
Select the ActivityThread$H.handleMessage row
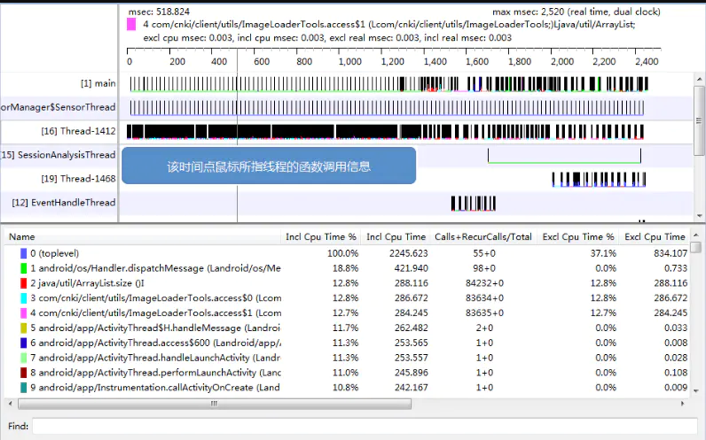[x=347, y=328]
